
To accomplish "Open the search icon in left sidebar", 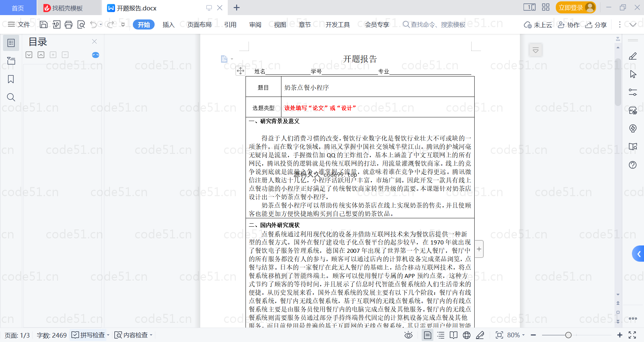I will (x=11, y=97).
